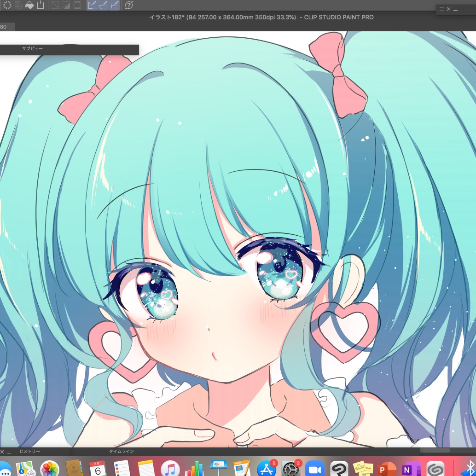Open iTunes Music from the Dock
This screenshot has width=476, height=476.
click(x=170, y=469)
